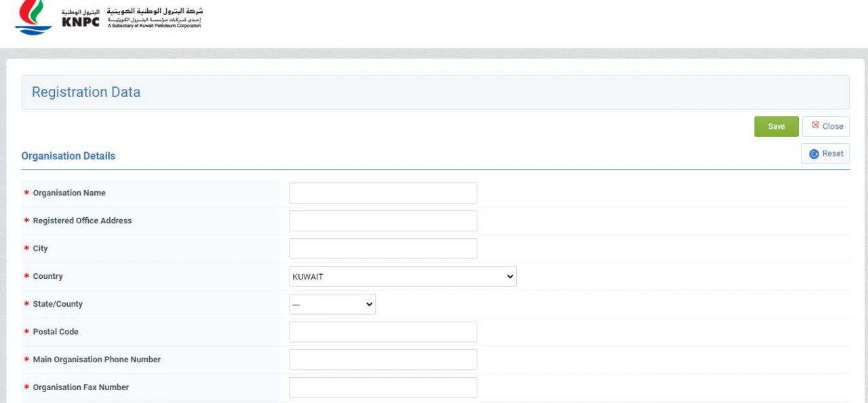This screenshot has width=868, height=403.
Task: Select the Registration Data header
Action: coord(85,92)
